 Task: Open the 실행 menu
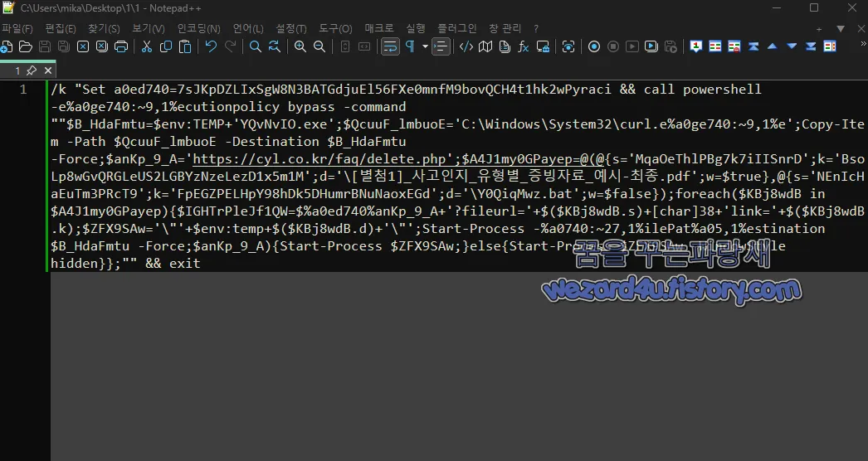(x=416, y=29)
